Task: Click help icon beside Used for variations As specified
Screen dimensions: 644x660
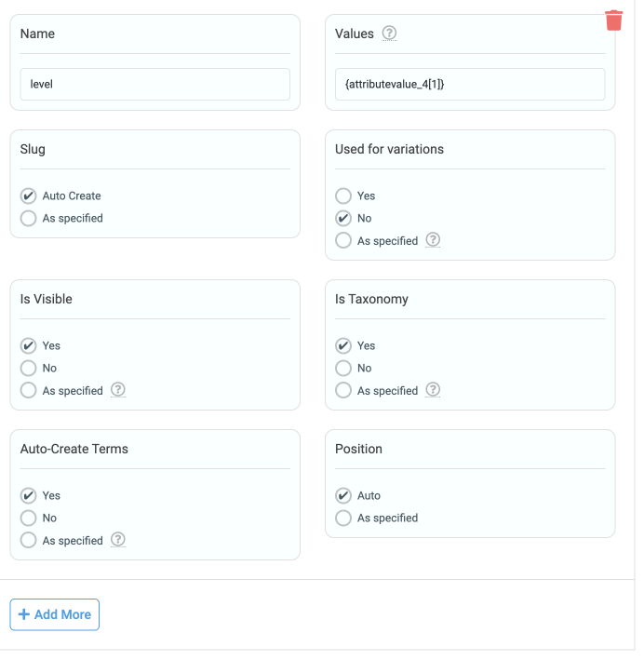Action: pyautogui.click(x=433, y=240)
